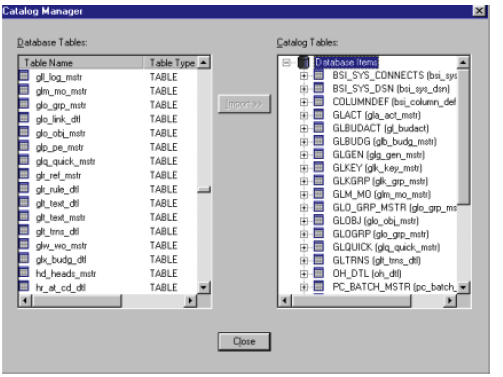Expand the PC_BATCH_MSTR tree node
The width and height of the screenshot is (503, 377).
click(304, 287)
